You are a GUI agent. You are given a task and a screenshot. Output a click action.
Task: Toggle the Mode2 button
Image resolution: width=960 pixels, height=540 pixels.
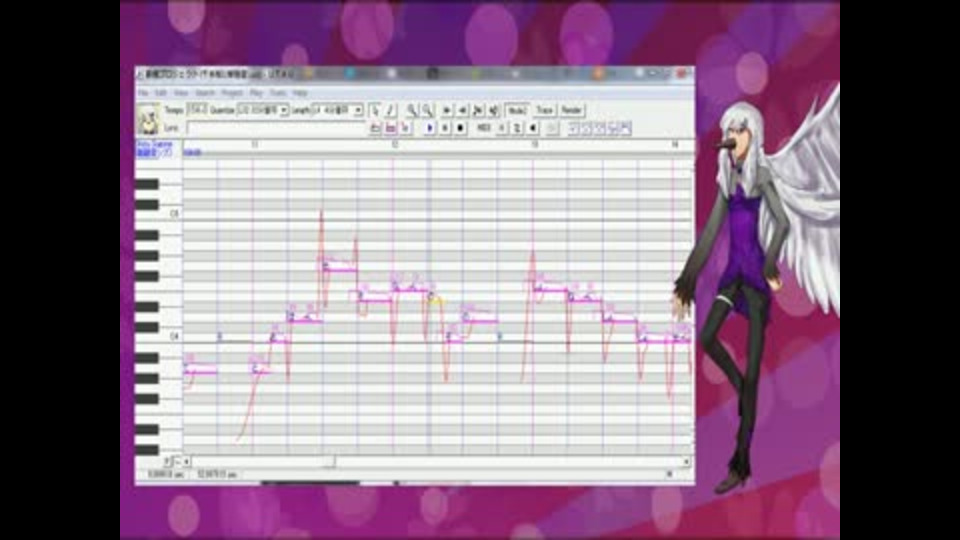(517, 110)
